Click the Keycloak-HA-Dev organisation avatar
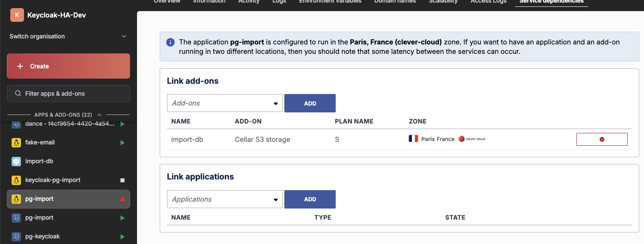This screenshot has height=244, width=644. pos(17,15)
